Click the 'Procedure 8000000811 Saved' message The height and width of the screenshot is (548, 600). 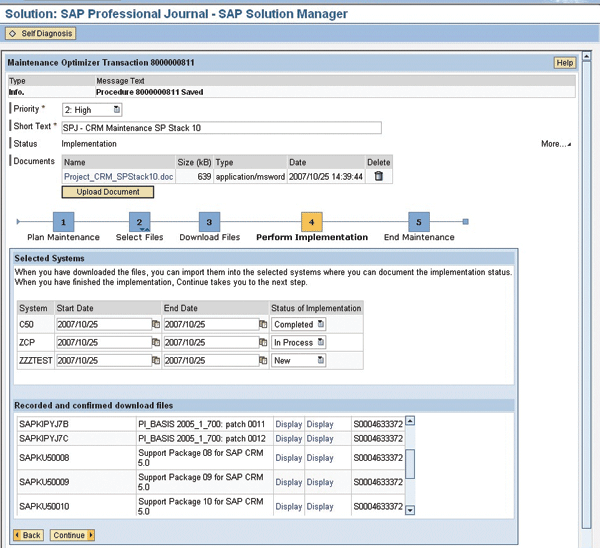coord(149,92)
